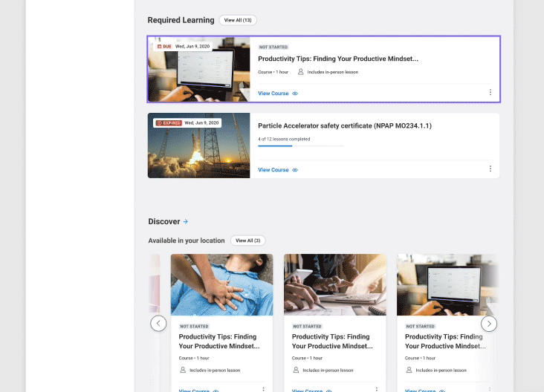Click the EXPIRED date badge on rocket card
This screenshot has height=392, width=544.
187,123
